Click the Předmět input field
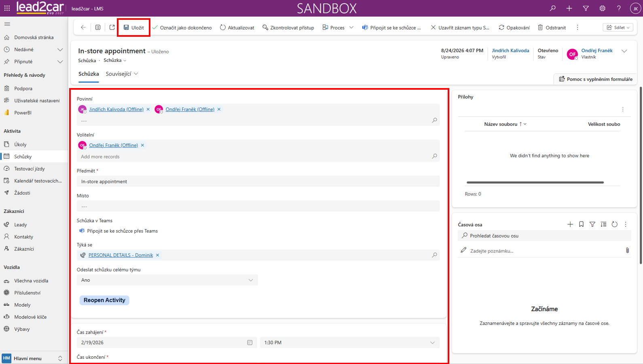Viewport: 643px width, 364px height. click(258, 181)
